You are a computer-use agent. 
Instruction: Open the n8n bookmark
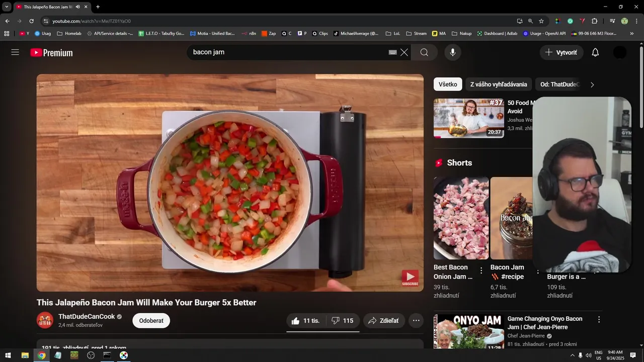(x=249, y=34)
